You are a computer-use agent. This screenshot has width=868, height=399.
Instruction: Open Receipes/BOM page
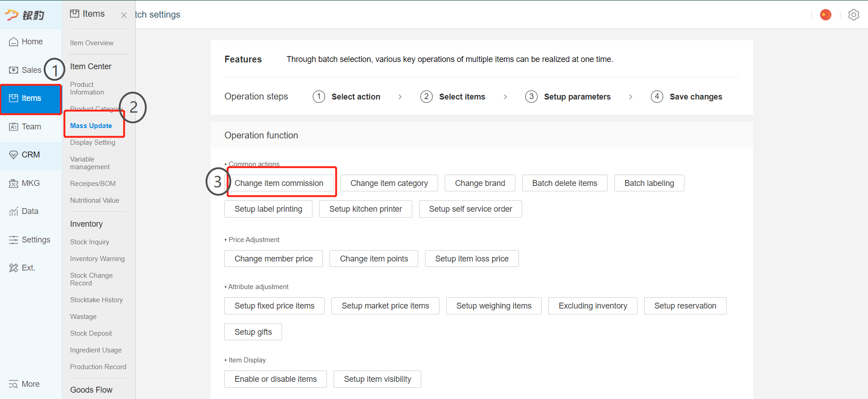click(x=93, y=184)
